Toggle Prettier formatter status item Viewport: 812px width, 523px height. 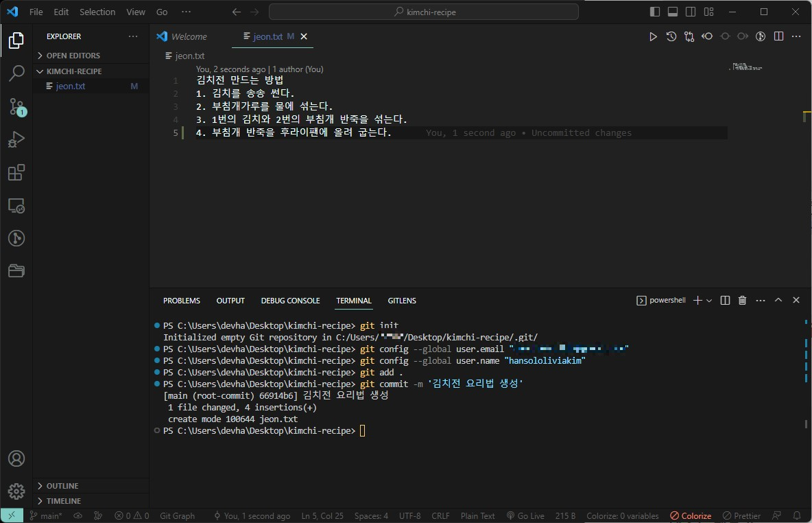click(x=741, y=515)
